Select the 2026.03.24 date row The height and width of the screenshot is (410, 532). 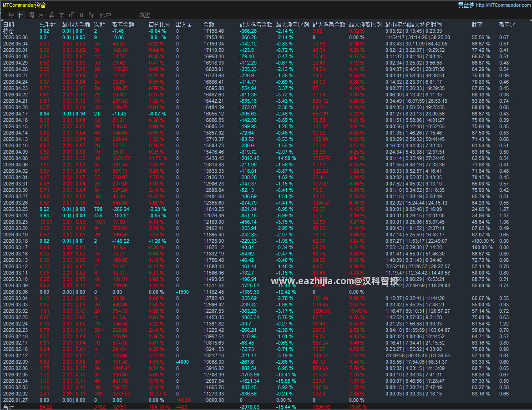click(15, 215)
